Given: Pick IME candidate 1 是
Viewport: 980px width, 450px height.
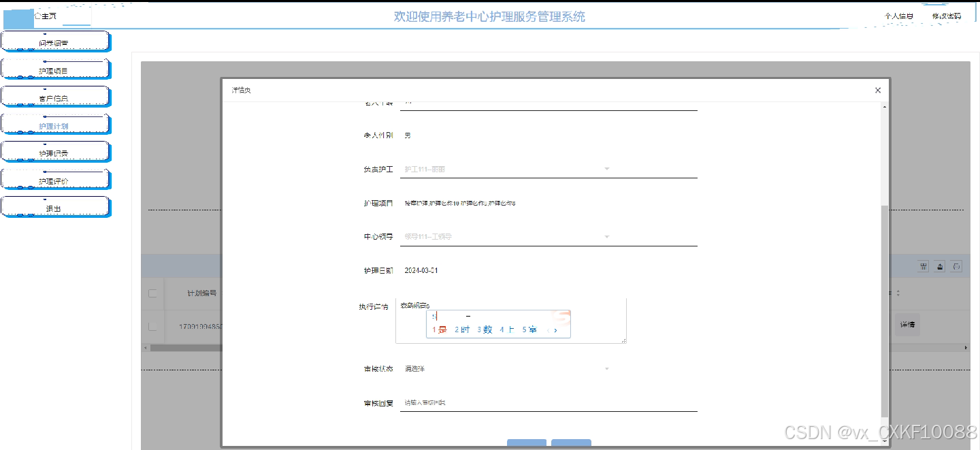Looking at the screenshot, I should (440, 330).
